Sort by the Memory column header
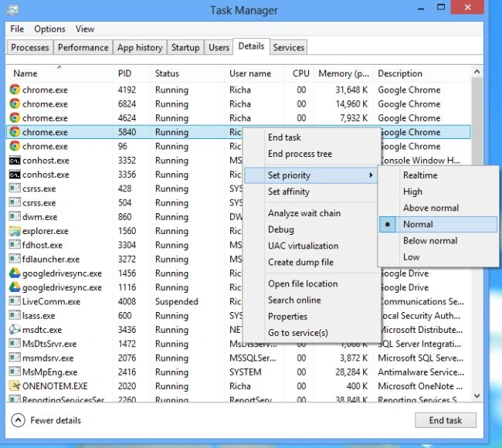The height and width of the screenshot is (448, 502). pyautogui.click(x=343, y=73)
